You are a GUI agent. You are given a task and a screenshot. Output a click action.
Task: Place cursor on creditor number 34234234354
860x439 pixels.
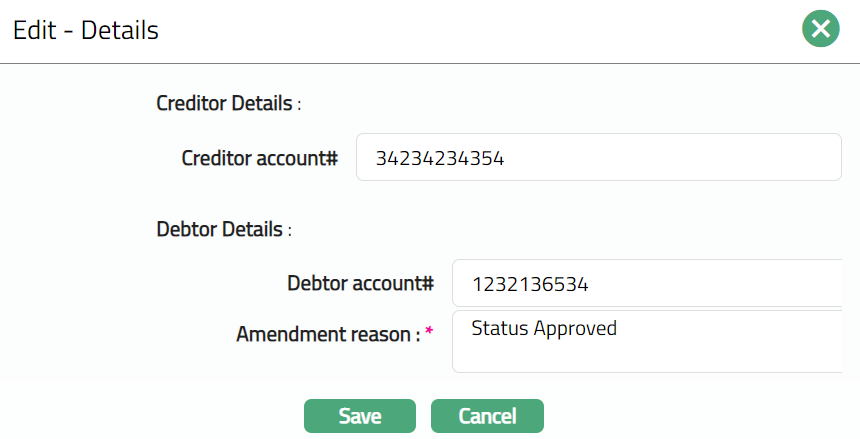440,158
